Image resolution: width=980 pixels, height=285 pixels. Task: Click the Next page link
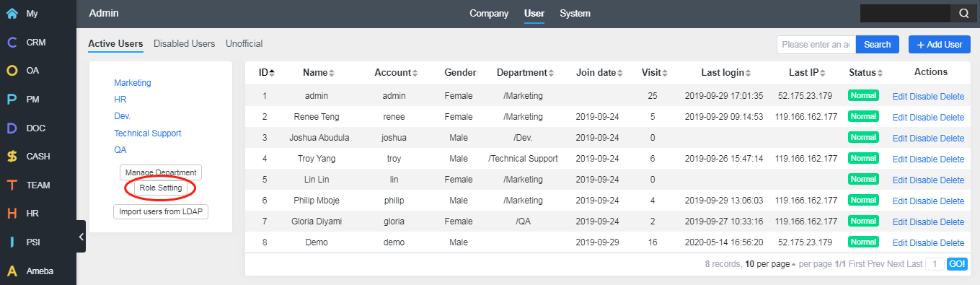click(895, 264)
